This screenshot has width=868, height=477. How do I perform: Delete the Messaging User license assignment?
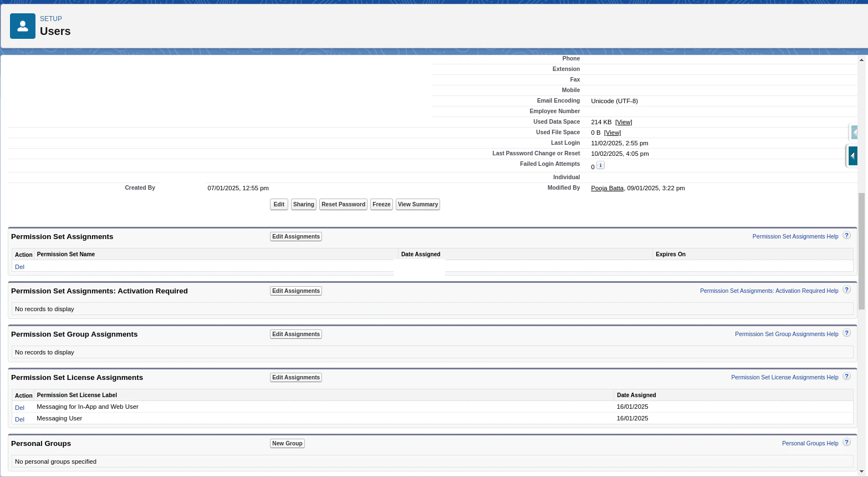19,419
